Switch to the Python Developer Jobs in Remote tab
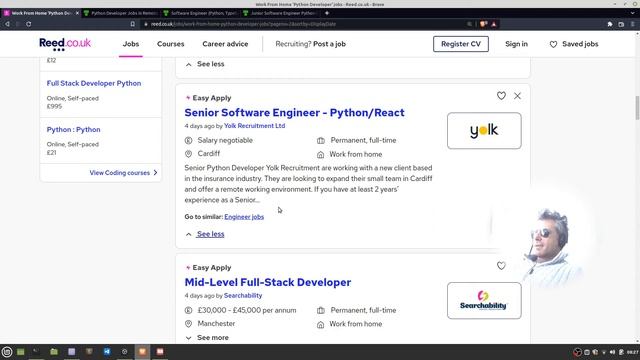Screen dimensions: 640x360 click(x=121, y=13)
